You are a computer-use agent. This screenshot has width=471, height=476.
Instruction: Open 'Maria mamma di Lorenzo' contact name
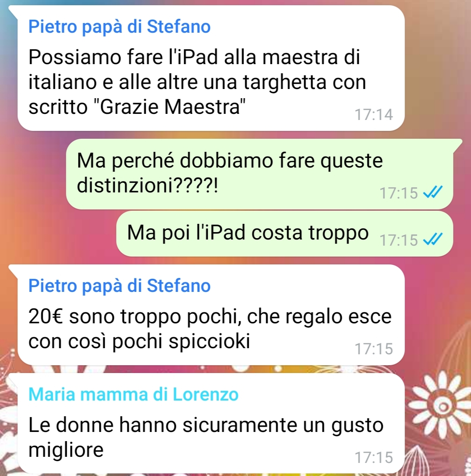tap(133, 394)
